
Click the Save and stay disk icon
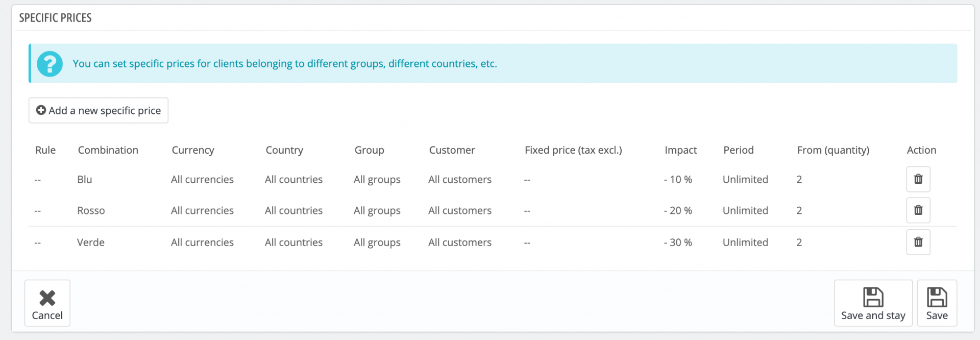pyautogui.click(x=873, y=298)
